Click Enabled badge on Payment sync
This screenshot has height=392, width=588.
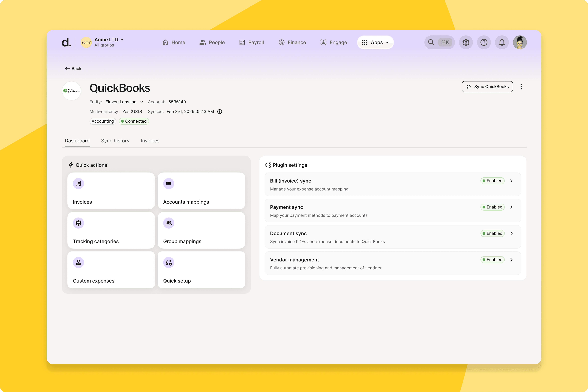(492, 207)
